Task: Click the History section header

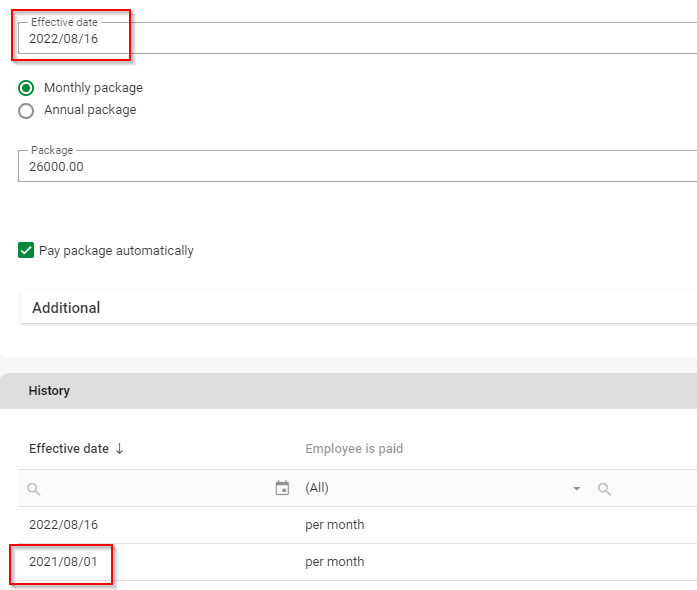Action: point(49,391)
